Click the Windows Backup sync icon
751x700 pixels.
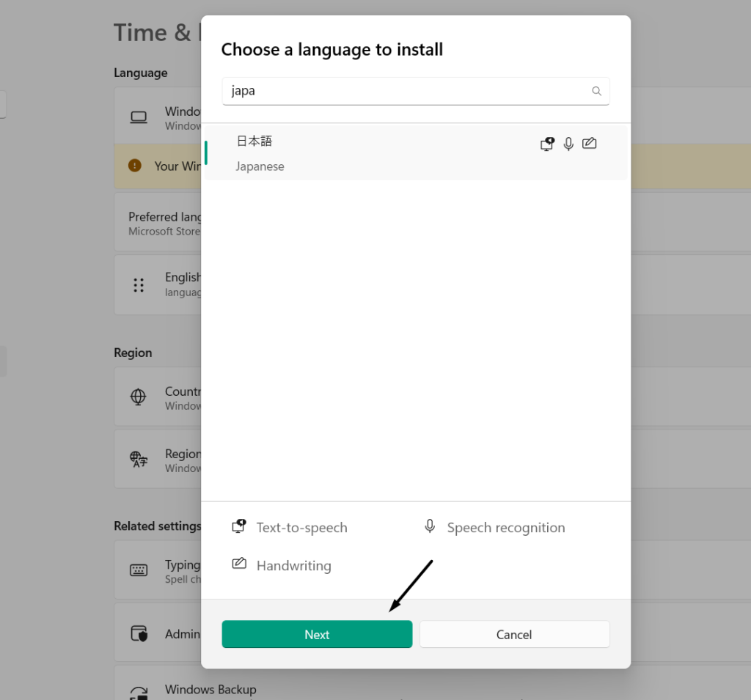coord(139,693)
